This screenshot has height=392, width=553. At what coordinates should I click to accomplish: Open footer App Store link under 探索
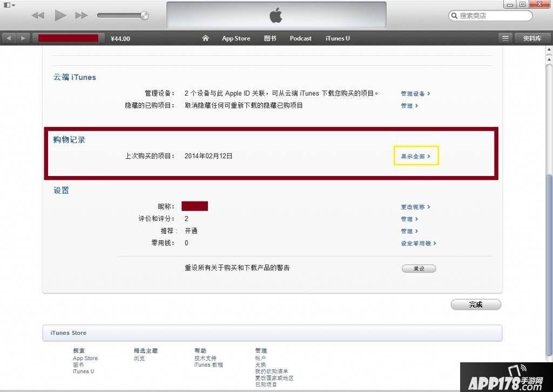click(85, 358)
